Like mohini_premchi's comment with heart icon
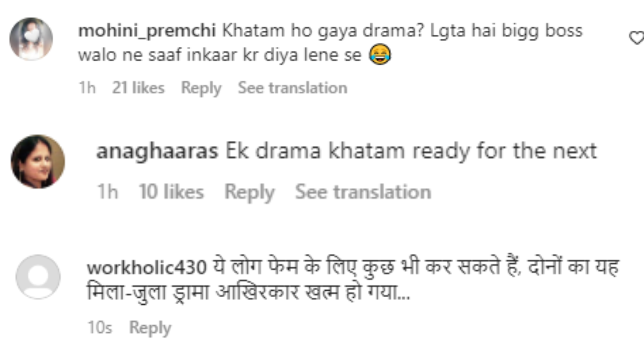644x362 pixels. click(x=637, y=38)
